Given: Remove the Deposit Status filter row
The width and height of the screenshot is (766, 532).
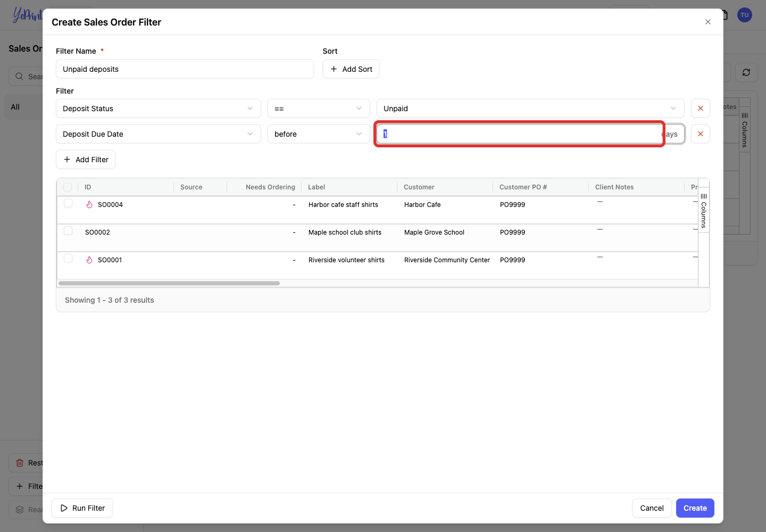Looking at the screenshot, I should (x=701, y=109).
